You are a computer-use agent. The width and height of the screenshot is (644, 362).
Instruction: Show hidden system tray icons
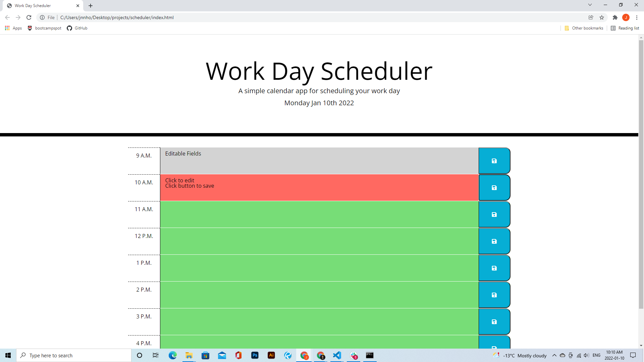pos(554,355)
